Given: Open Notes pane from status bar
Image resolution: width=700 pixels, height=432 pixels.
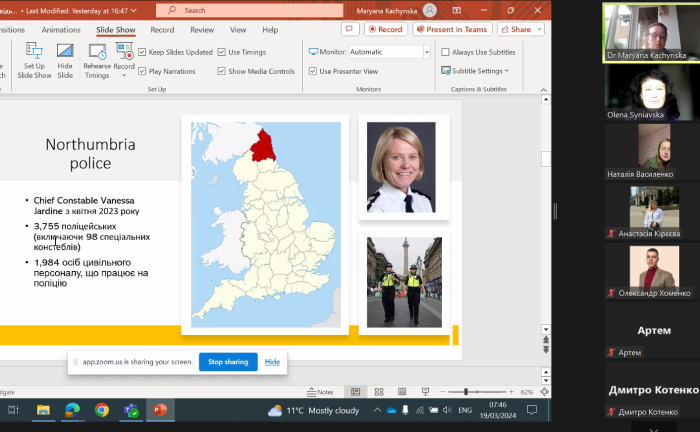Looking at the screenshot, I should click(x=320, y=392).
